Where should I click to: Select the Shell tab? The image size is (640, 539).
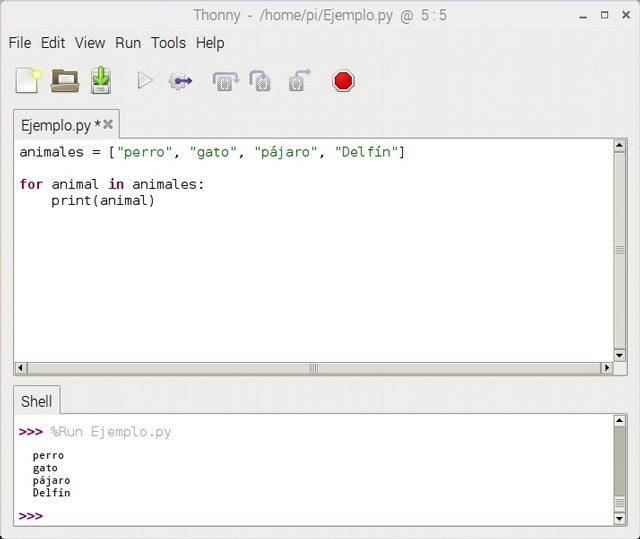coord(37,401)
